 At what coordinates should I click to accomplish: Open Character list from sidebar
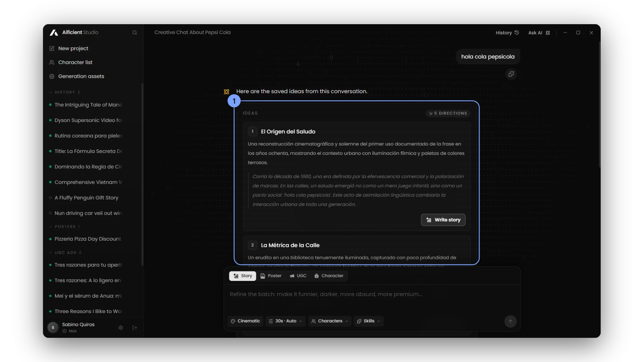pos(75,62)
